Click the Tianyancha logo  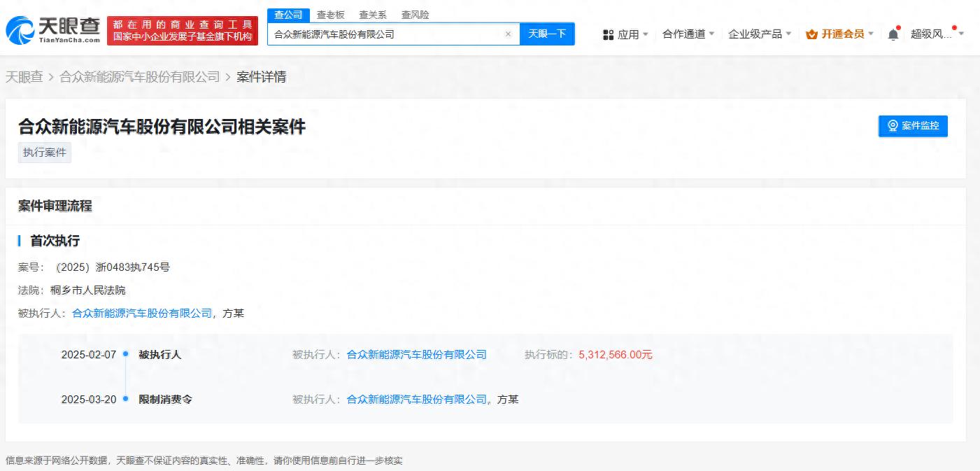53,31
